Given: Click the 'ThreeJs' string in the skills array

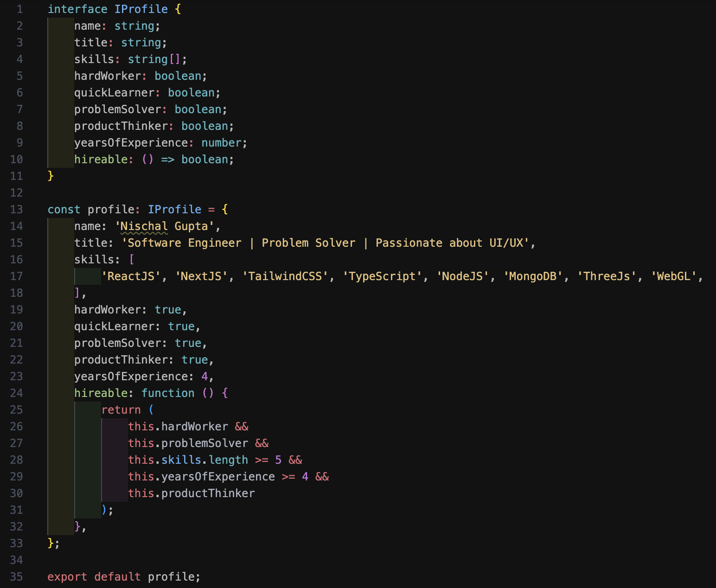Looking at the screenshot, I should (607, 276).
